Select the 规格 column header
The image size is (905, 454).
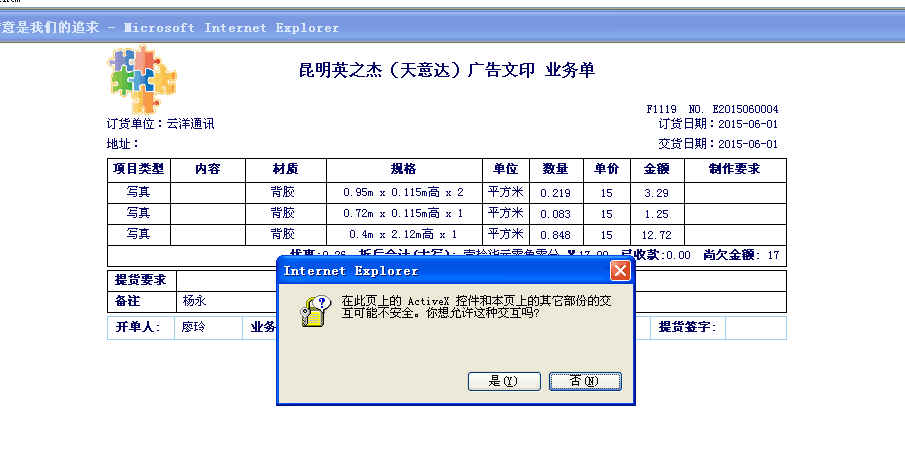tap(403, 169)
